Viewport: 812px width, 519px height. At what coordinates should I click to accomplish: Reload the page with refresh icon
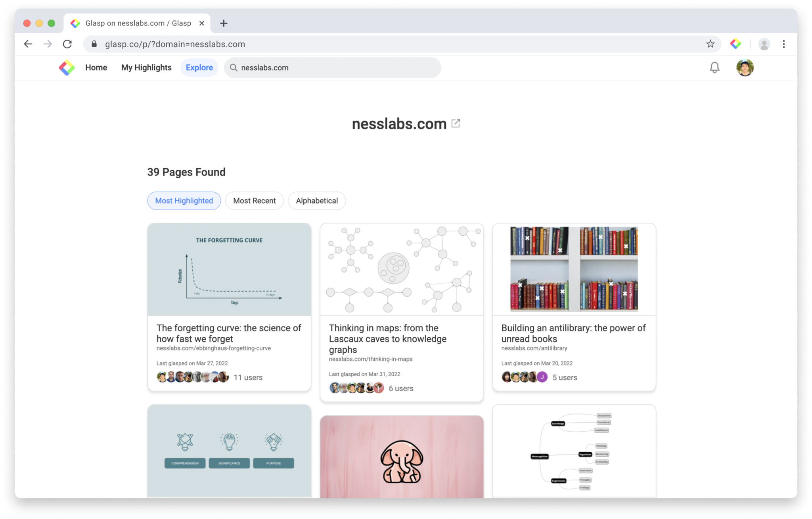point(67,44)
